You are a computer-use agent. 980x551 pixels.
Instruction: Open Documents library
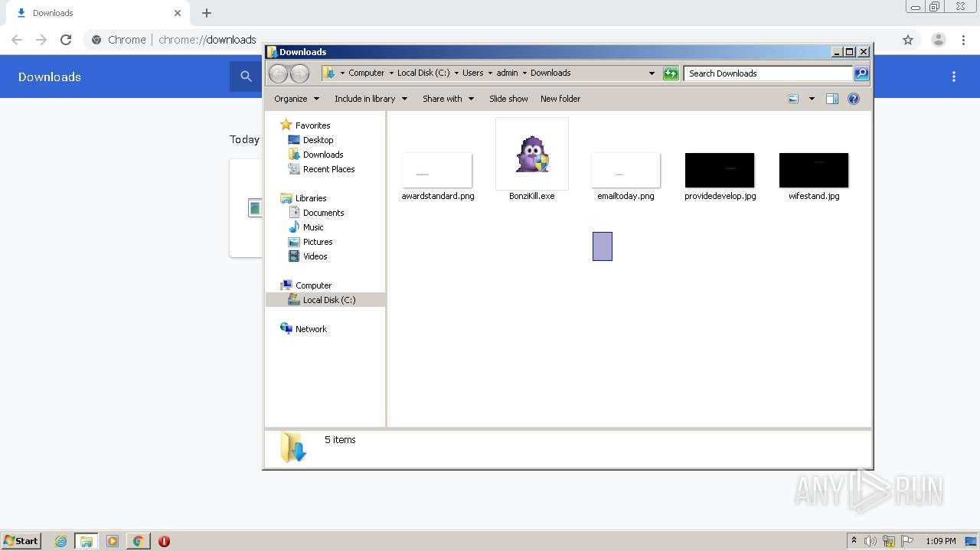click(316, 213)
